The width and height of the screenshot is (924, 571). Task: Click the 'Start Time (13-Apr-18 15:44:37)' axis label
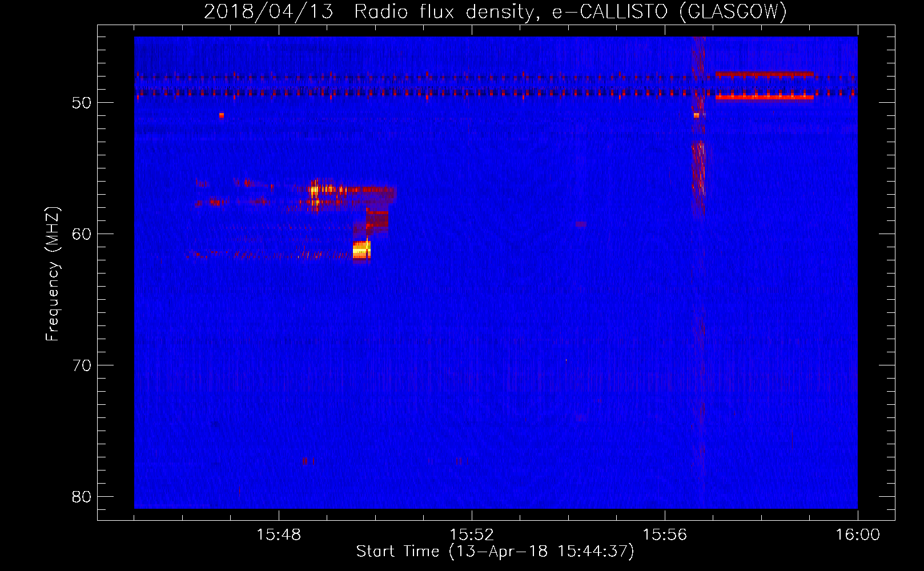tap(495, 552)
